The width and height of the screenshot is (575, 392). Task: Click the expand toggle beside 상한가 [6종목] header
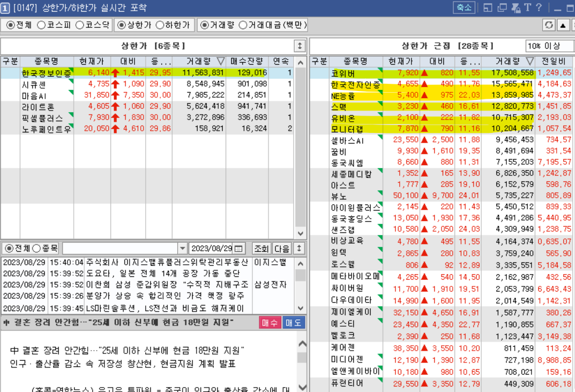pos(300,46)
